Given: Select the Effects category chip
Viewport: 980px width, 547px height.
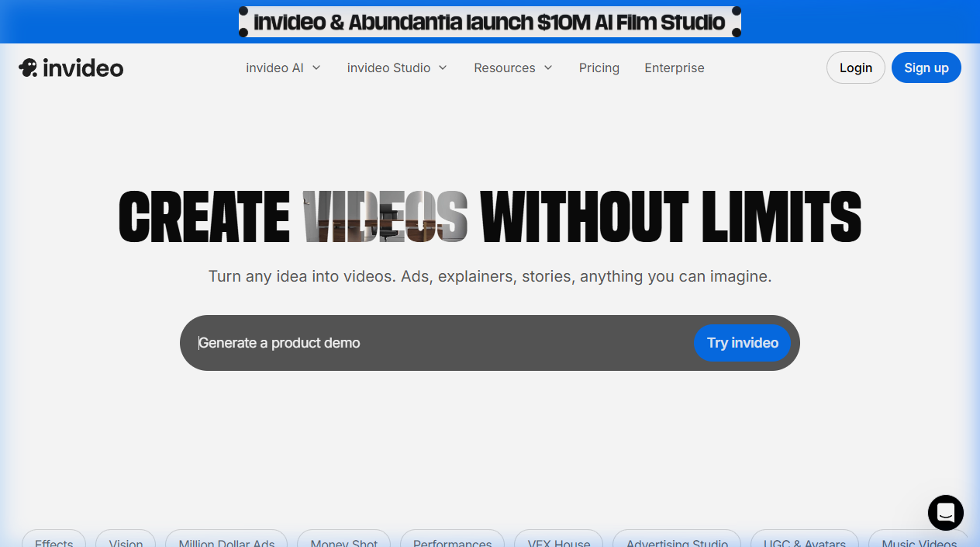Looking at the screenshot, I should [x=53, y=541].
